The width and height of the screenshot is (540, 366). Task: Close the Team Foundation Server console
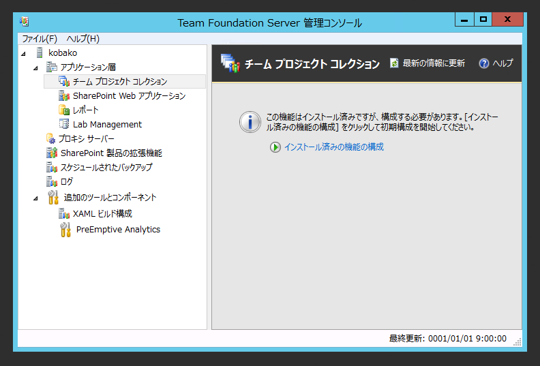pyautogui.click(x=508, y=20)
